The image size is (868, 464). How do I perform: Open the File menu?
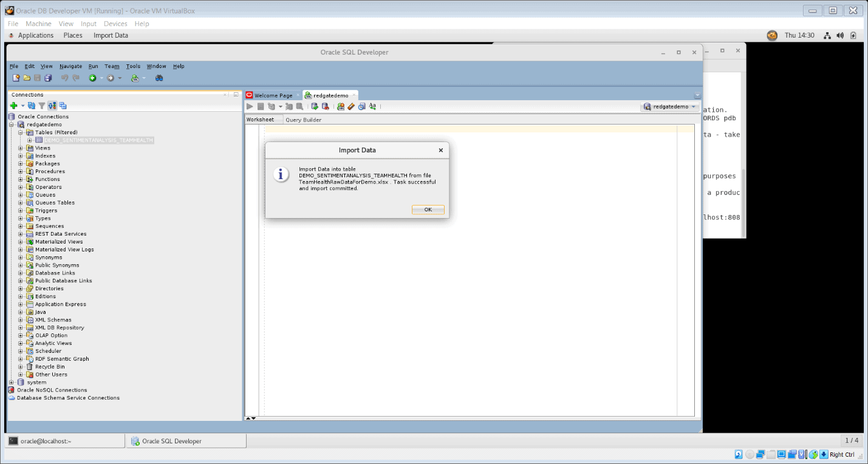click(14, 66)
